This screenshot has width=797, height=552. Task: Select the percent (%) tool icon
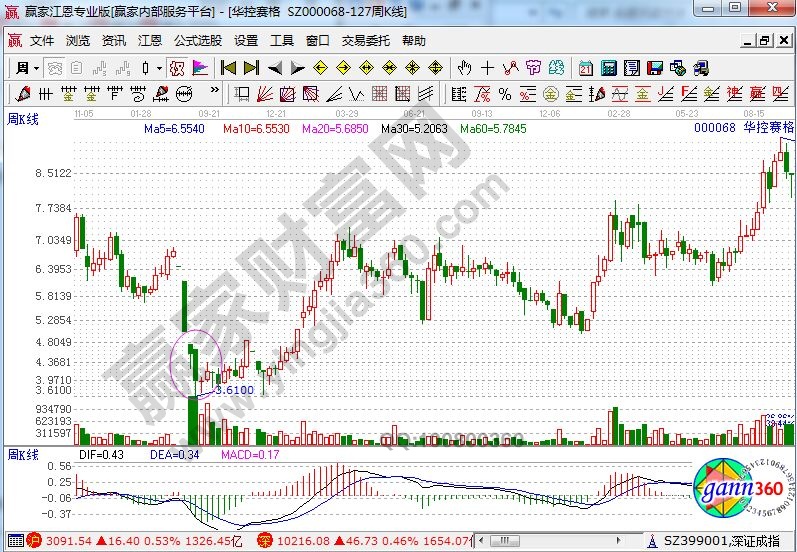(504, 94)
